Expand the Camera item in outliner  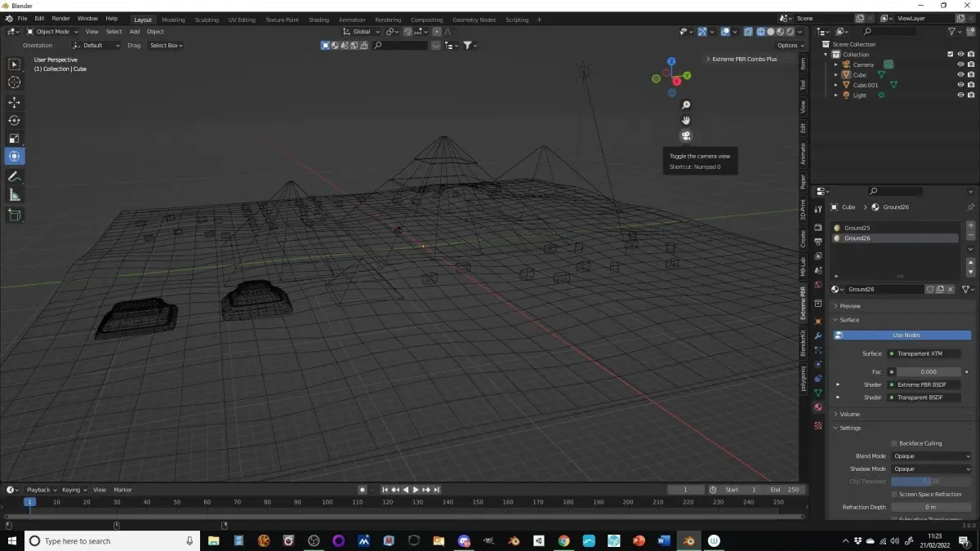coord(836,64)
